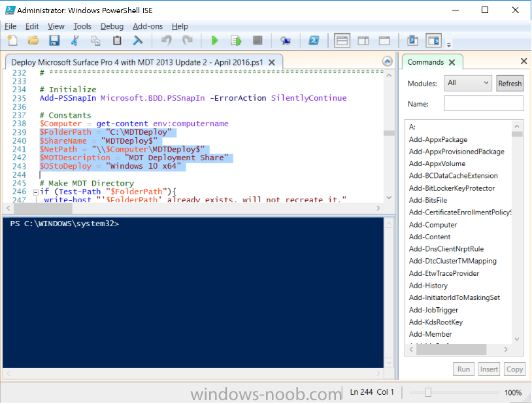Open a script with the folder icon

click(x=33, y=41)
